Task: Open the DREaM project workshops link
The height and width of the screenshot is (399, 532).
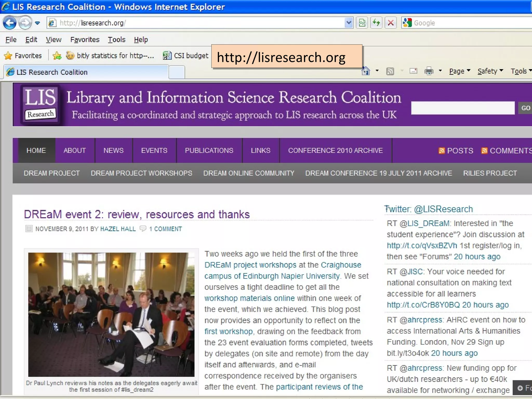Action: 250,265
